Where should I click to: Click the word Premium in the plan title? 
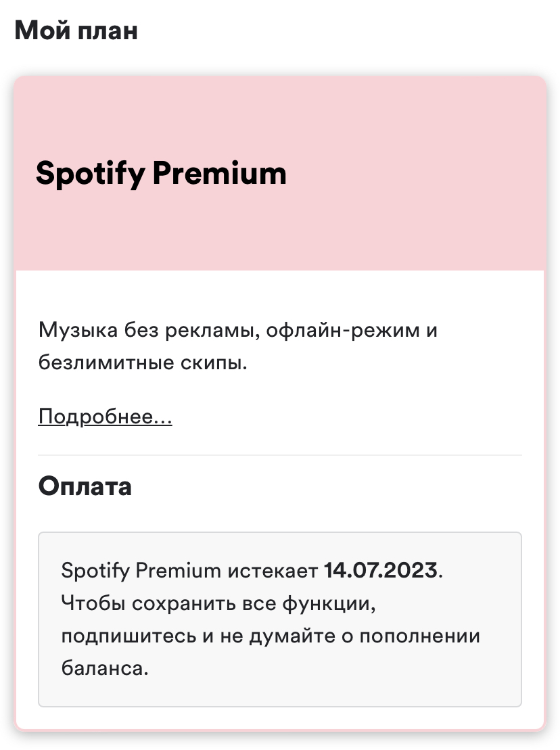tap(220, 172)
